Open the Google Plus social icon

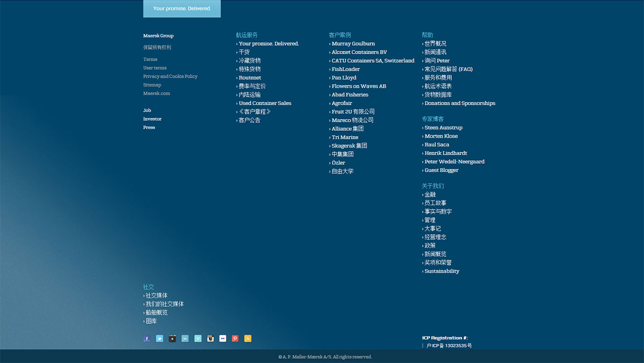coord(172,338)
